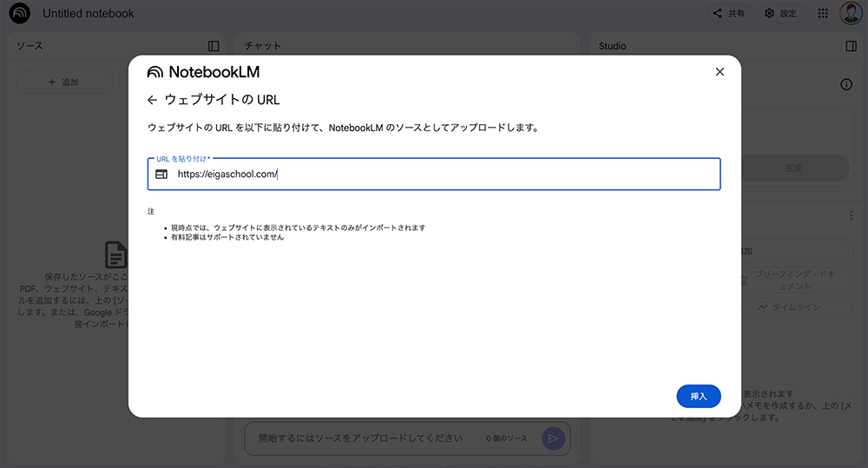Go back using the arrow beside ウェブサイトの URL
The height and width of the screenshot is (468, 868).
point(152,100)
